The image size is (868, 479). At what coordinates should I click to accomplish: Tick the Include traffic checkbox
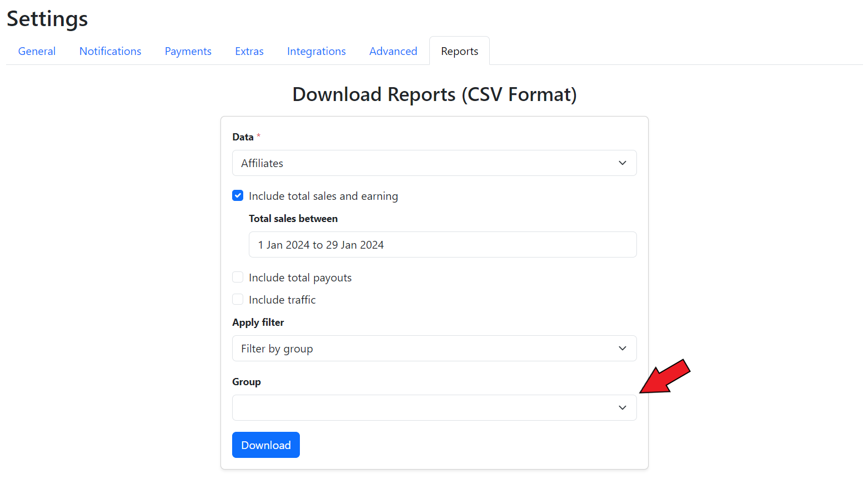(238, 300)
